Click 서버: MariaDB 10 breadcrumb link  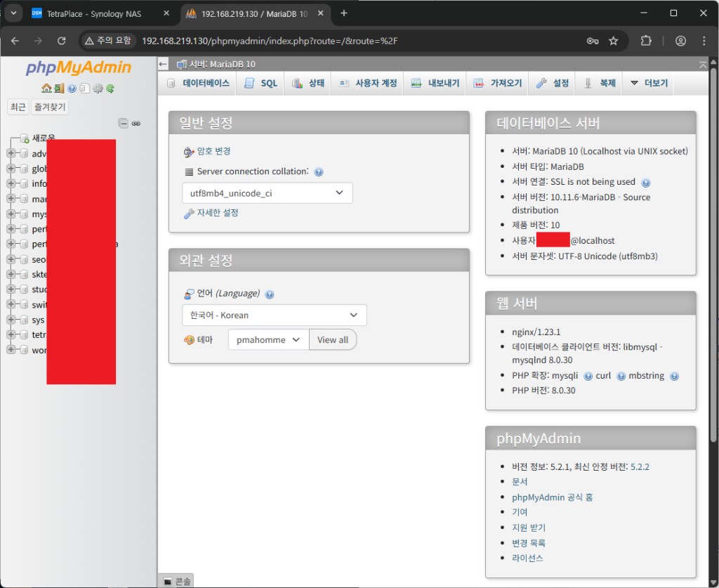click(223, 64)
